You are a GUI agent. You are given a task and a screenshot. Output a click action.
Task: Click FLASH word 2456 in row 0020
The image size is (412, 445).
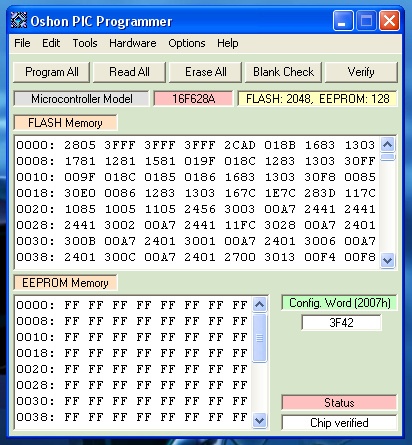[200, 209]
